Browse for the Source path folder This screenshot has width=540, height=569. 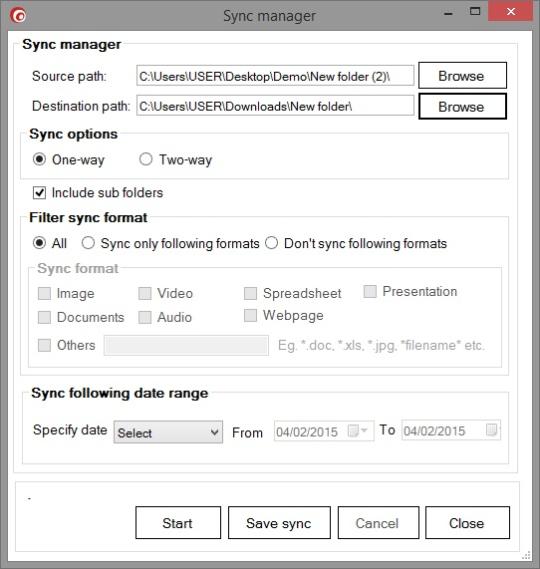point(462,75)
